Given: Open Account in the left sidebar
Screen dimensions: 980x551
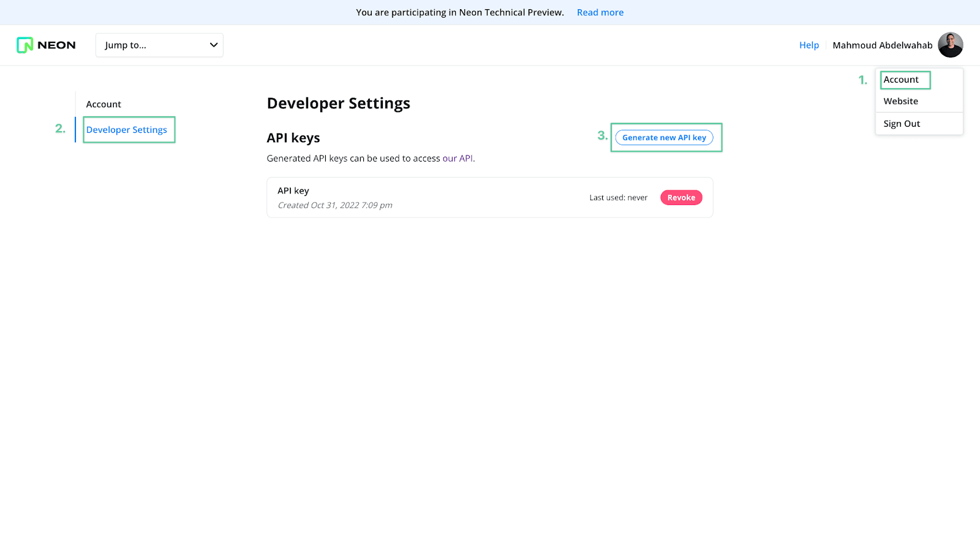Looking at the screenshot, I should click(104, 105).
